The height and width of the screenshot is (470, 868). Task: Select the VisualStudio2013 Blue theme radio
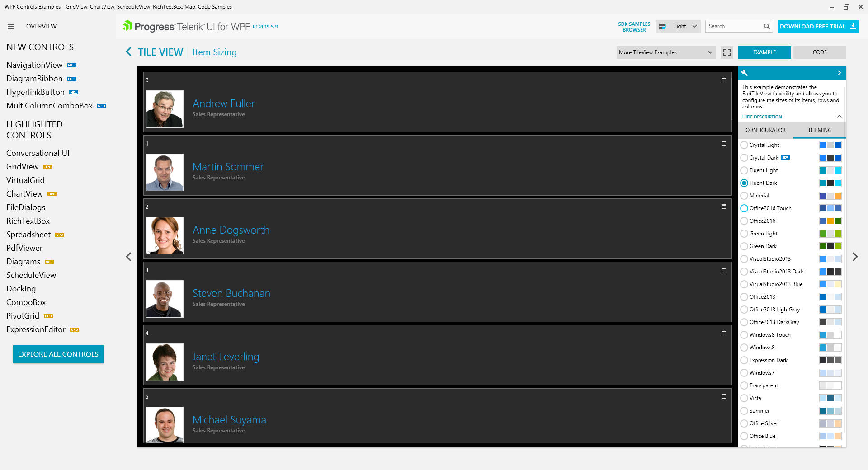click(744, 284)
